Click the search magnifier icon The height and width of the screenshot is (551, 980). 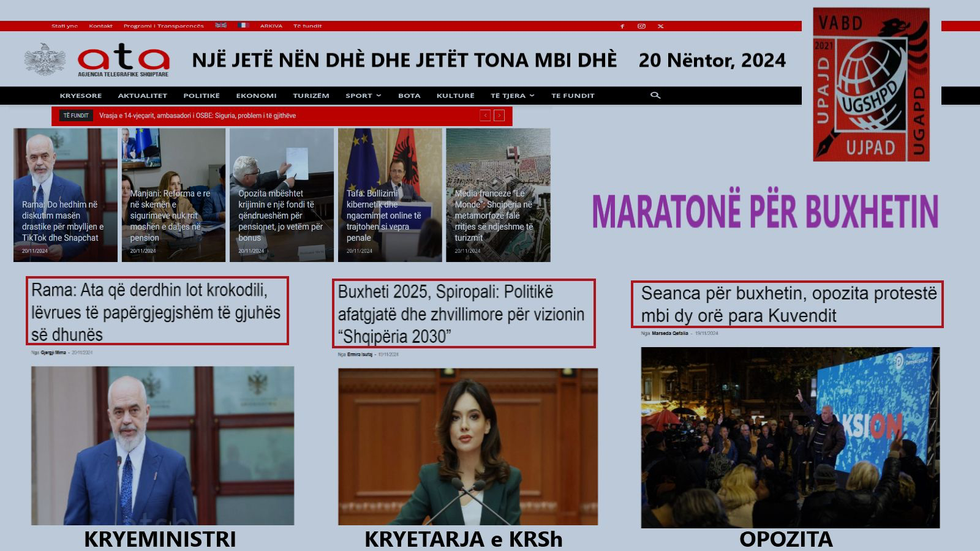click(655, 96)
